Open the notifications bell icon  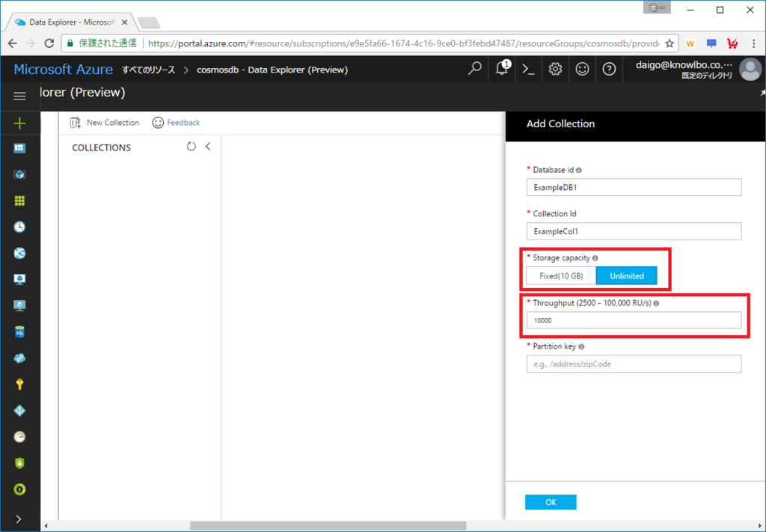(x=502, y=68)
